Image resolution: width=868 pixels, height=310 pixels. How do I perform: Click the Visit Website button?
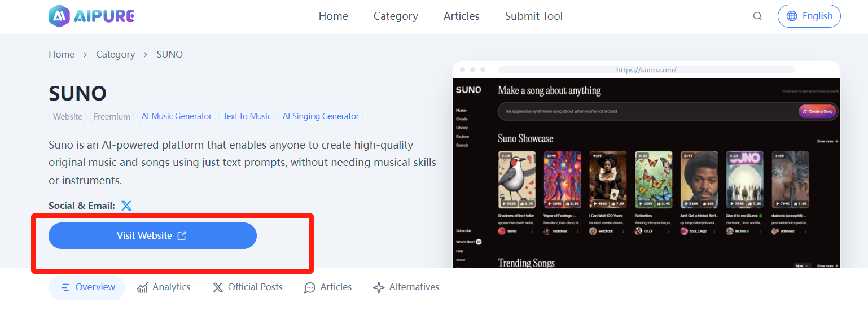(152, 235)
